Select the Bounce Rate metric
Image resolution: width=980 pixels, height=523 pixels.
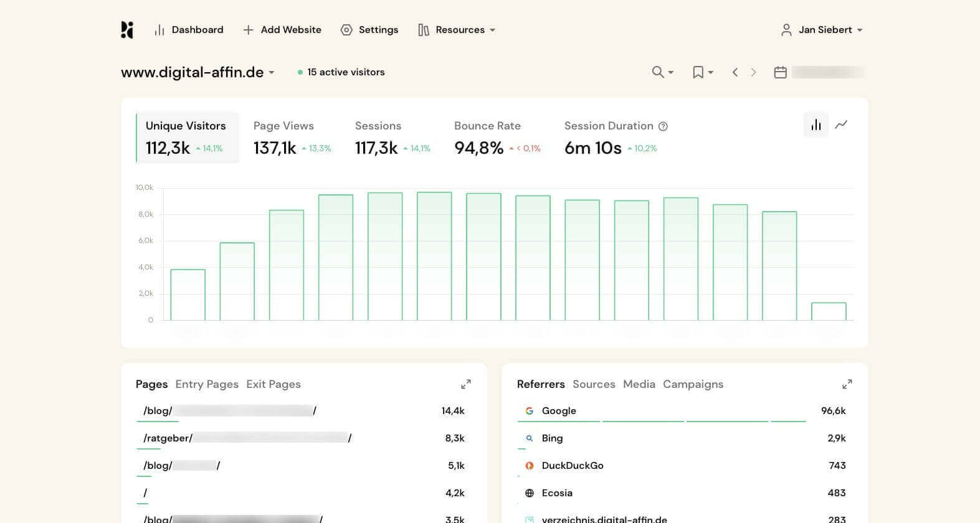point(497,138)
